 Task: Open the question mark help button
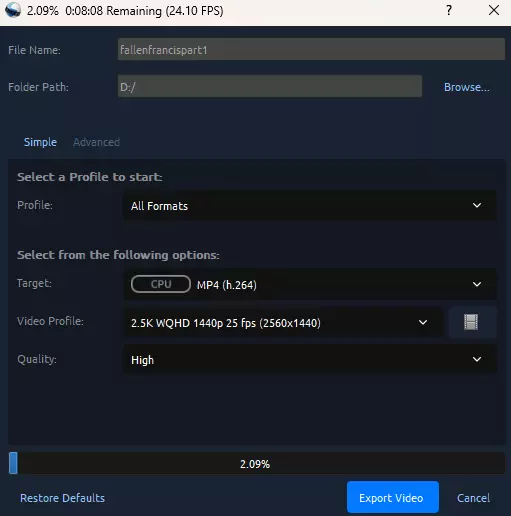[x=449, y=10]
